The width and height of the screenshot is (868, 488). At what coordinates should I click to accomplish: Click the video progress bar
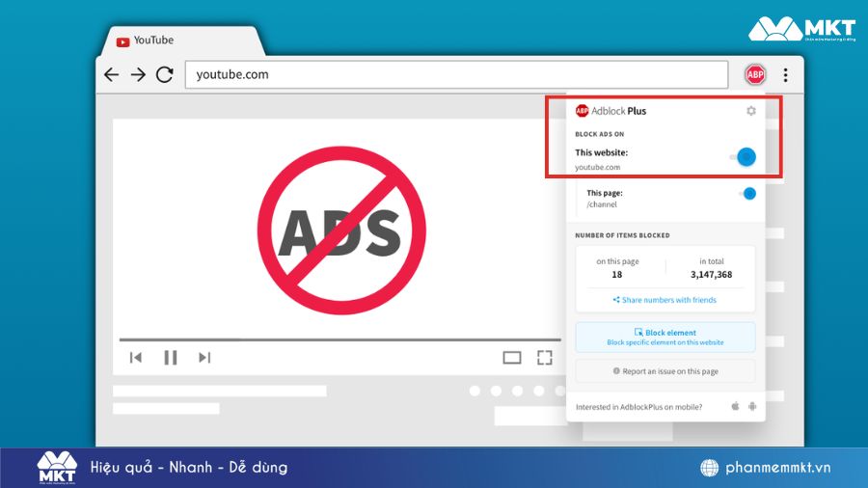click(339, 339)
